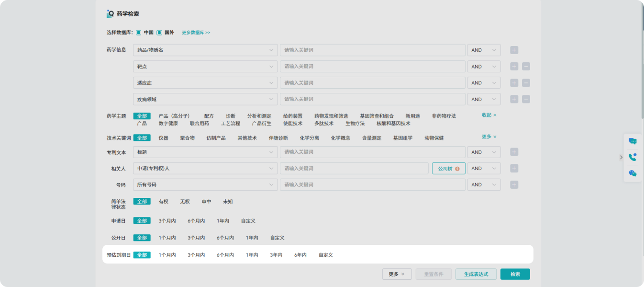
Task: Select 诊断 under 药学主题
Action: (231, 116)
